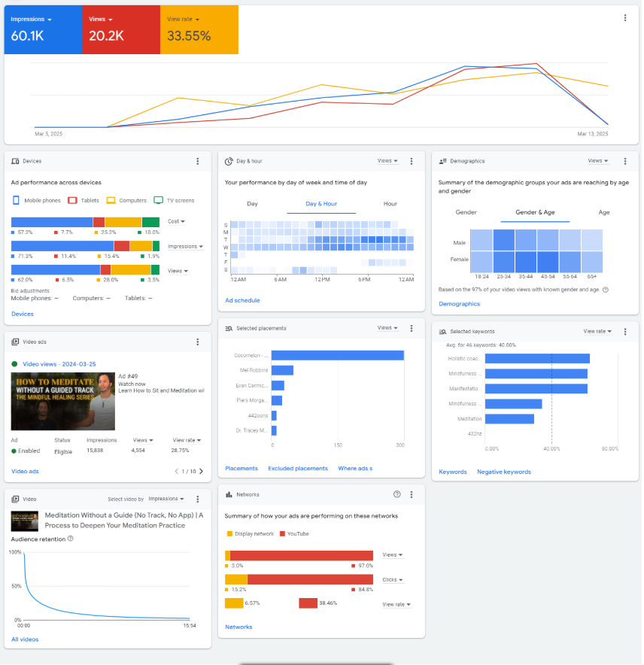The width and height of the screenshot is (644, 665).
Task: Click the Demographics card overflow menu icon
Action: (625, 161)
